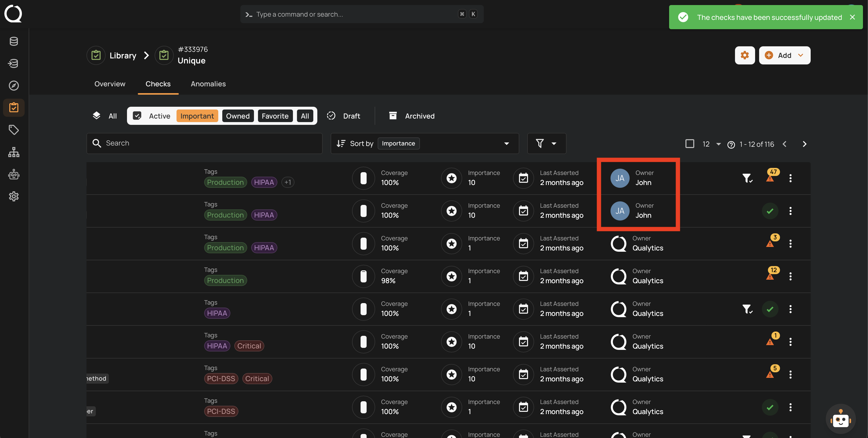The height and width of the screenshot is (438, 868).
Task: Open the page size 12 dropdown
Action: [711, 144]
